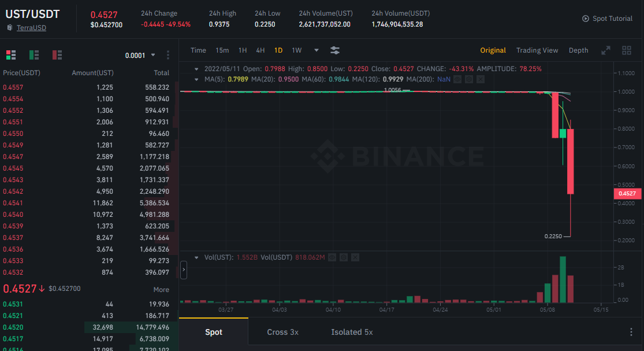Open the chart indicator settings slider icon
The image size is (644, 351).
tap(335, 50)
